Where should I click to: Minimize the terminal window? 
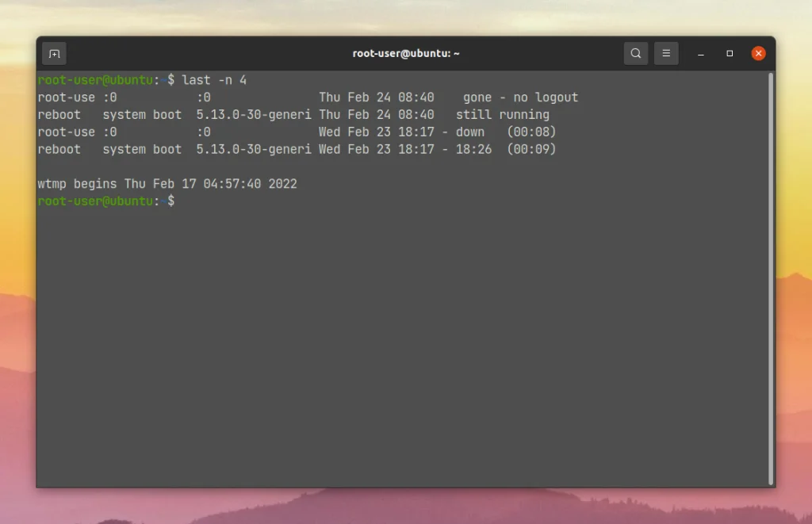pyautogui.click(x=700, y=53)
